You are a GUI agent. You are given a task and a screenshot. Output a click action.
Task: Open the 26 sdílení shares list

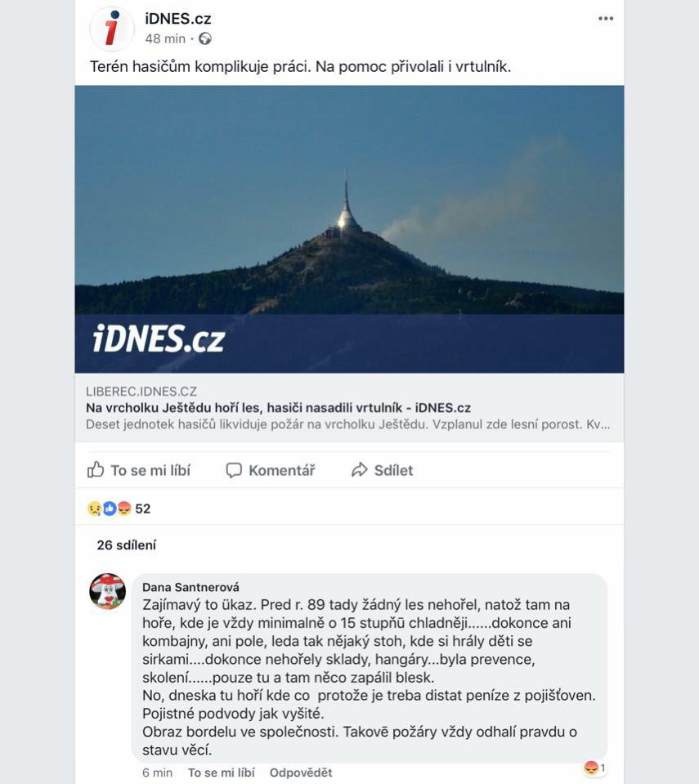click(127, 545)
